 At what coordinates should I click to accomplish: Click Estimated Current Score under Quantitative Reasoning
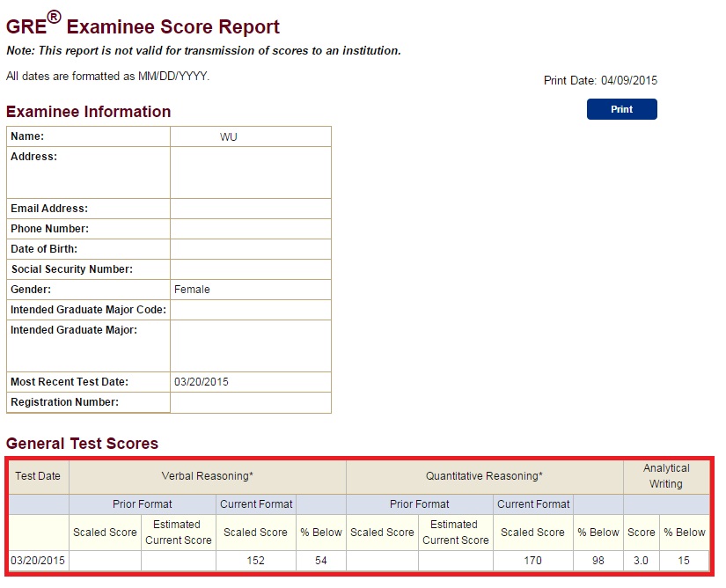click(x=456, y=533)
